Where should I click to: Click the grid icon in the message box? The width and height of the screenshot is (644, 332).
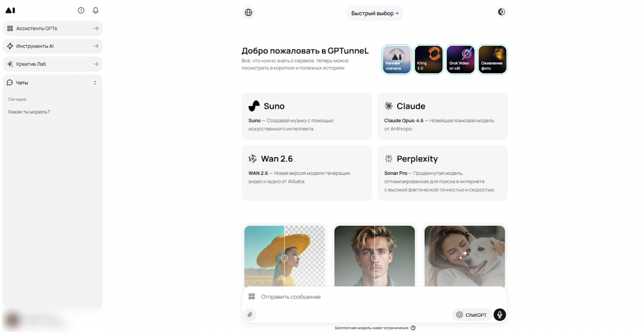[x=251, y=296]
